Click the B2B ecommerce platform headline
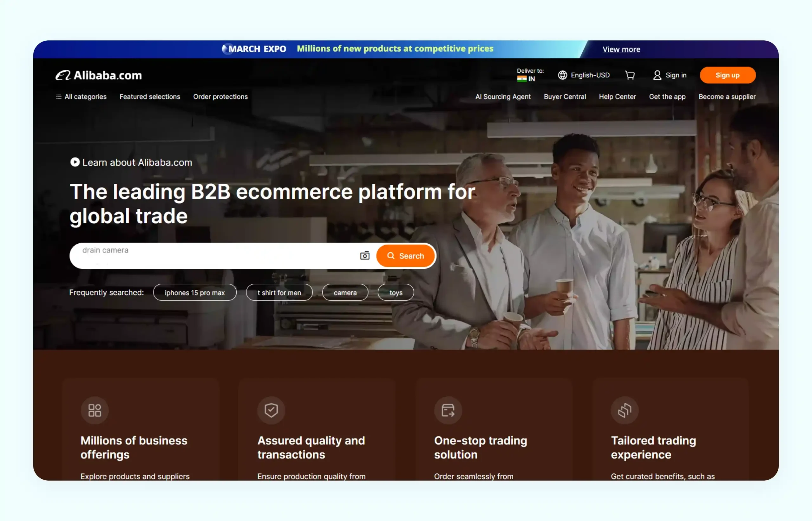Viewport: 812px width, 521px height. (272, 204)
